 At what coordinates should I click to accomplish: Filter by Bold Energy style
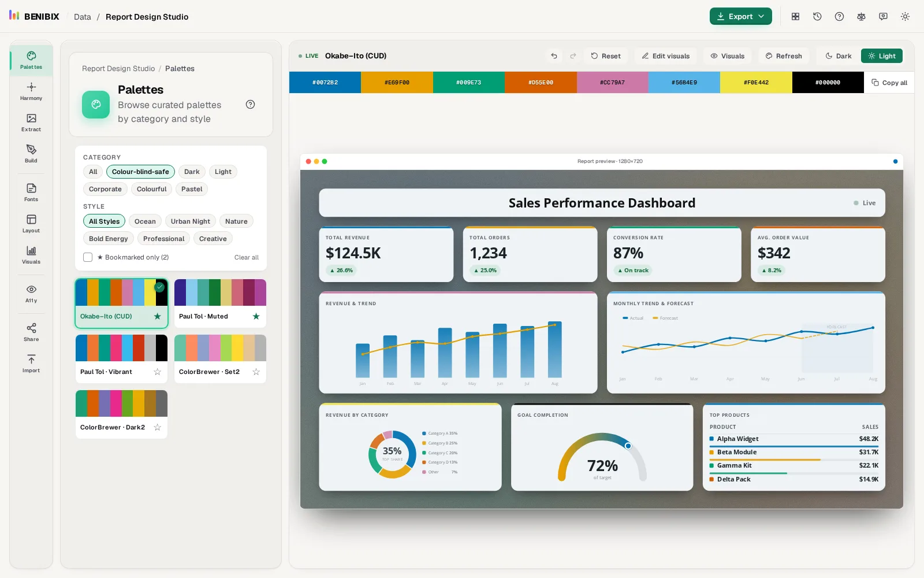pos(108,239)
